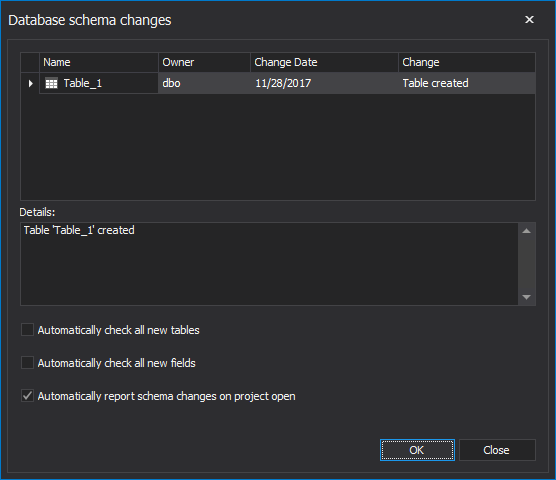The width and height of the screenshot is (556, 480).
Task: Click the Details scroll up arrow
Action: tap(527, 231)
